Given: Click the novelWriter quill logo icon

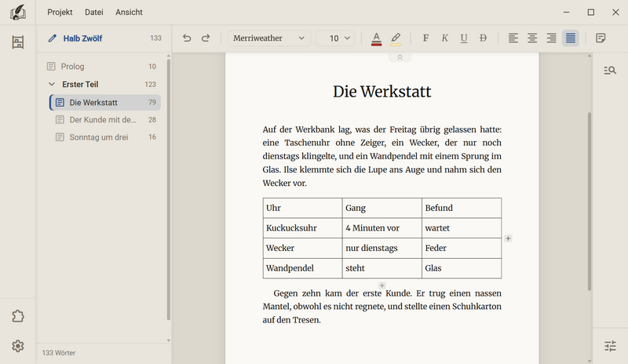Looking at the screenshot, I should [x=17, y=13].
